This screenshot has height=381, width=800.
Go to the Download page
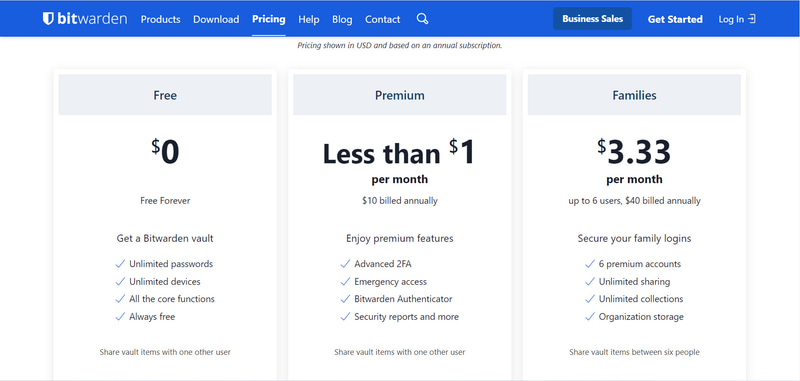(216, 19)
